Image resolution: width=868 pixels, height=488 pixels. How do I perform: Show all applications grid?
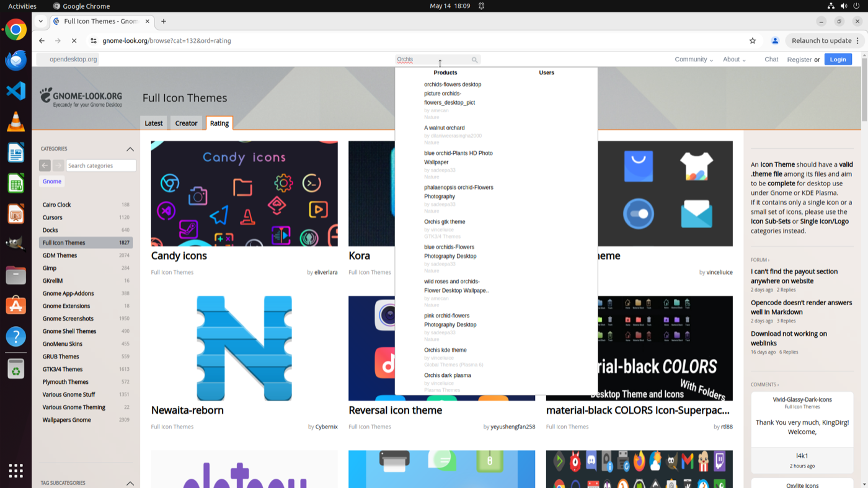(15, 470)
